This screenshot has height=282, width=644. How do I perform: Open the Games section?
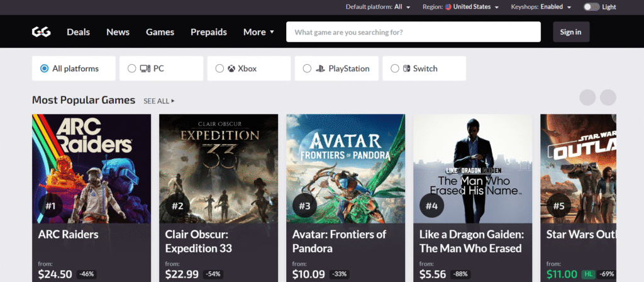(x=160, y=32)
